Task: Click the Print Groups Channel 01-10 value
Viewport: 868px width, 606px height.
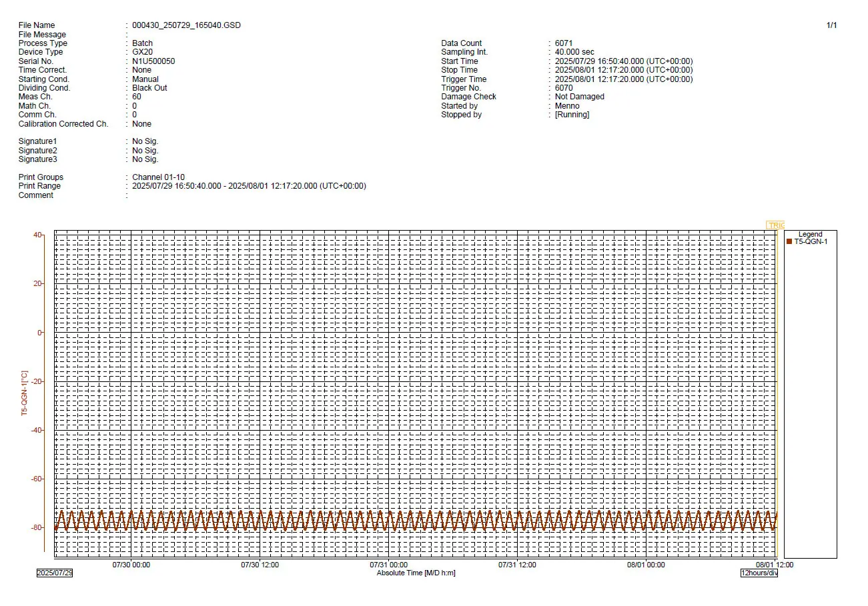Action: tap(158, 177)
